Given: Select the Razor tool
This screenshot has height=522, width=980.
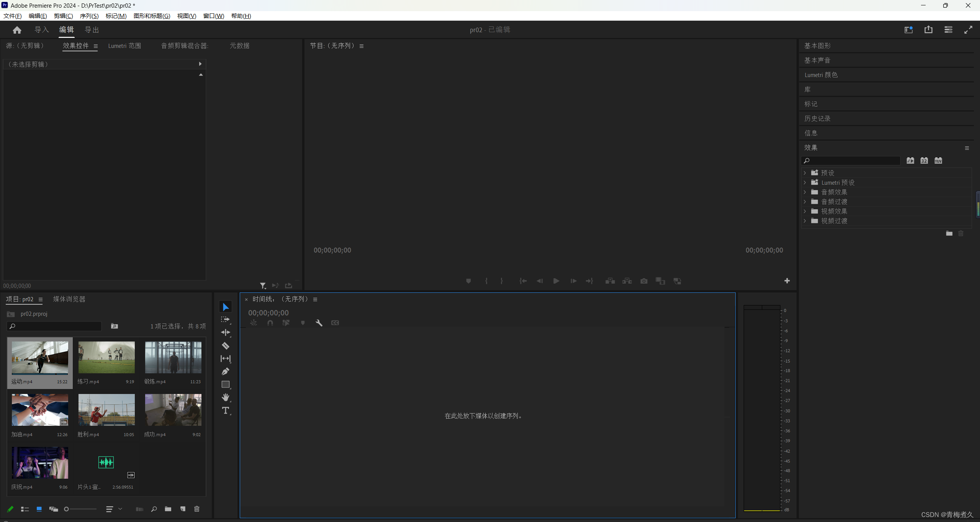Looking at the screenshot, I should (226, 346).
